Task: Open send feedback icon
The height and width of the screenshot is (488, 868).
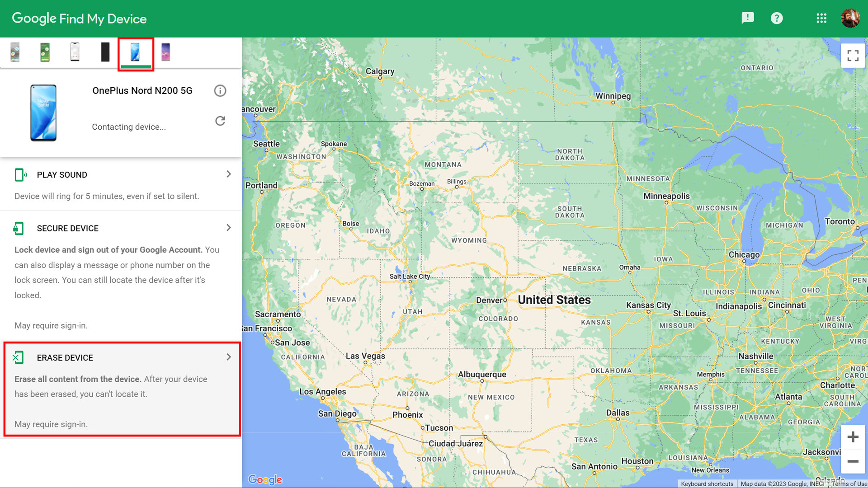Action: (747, 18)
